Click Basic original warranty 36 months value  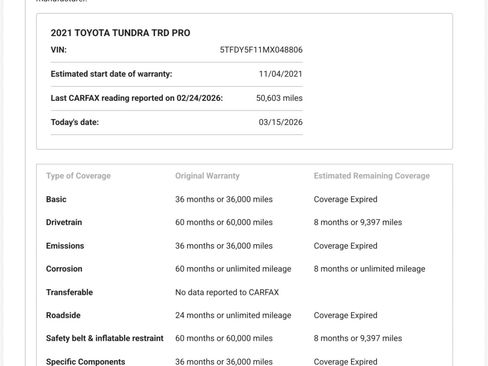tap(224, 199)
